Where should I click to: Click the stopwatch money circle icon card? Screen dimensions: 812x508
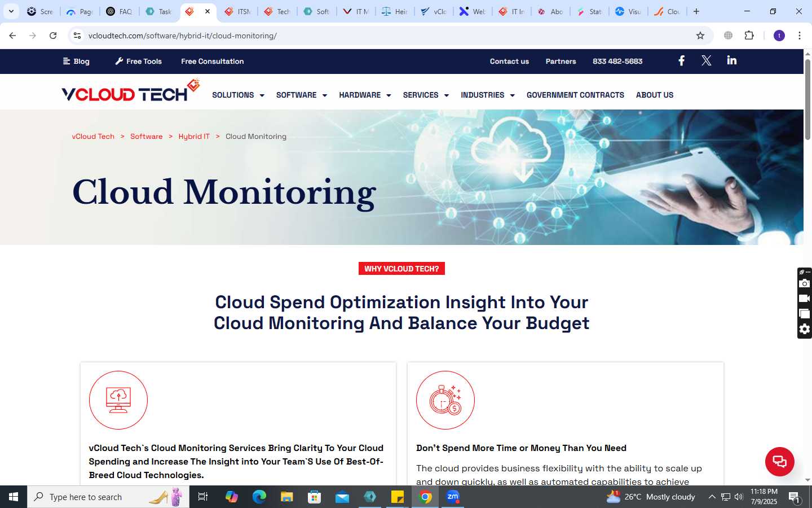point(445,400)
